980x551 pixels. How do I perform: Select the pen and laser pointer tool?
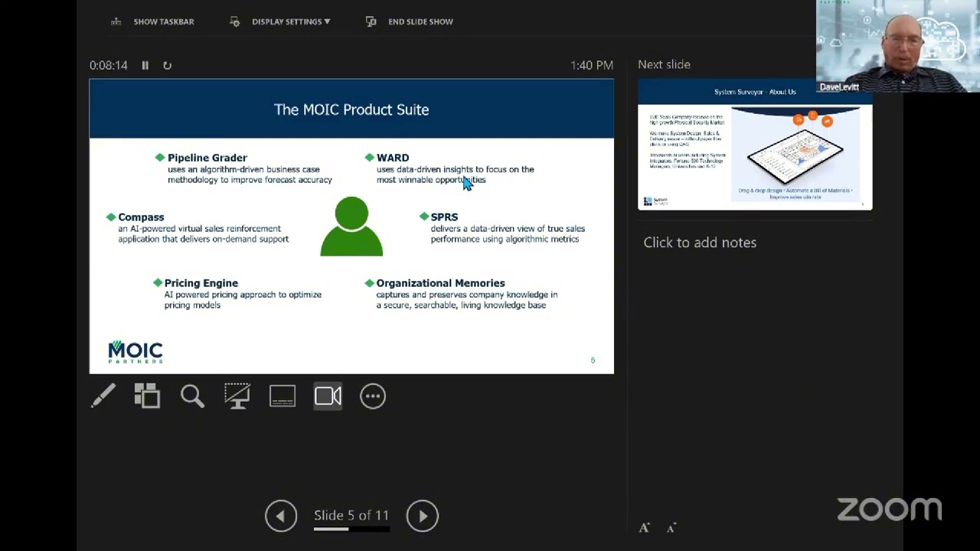click(x=103, y=396)
